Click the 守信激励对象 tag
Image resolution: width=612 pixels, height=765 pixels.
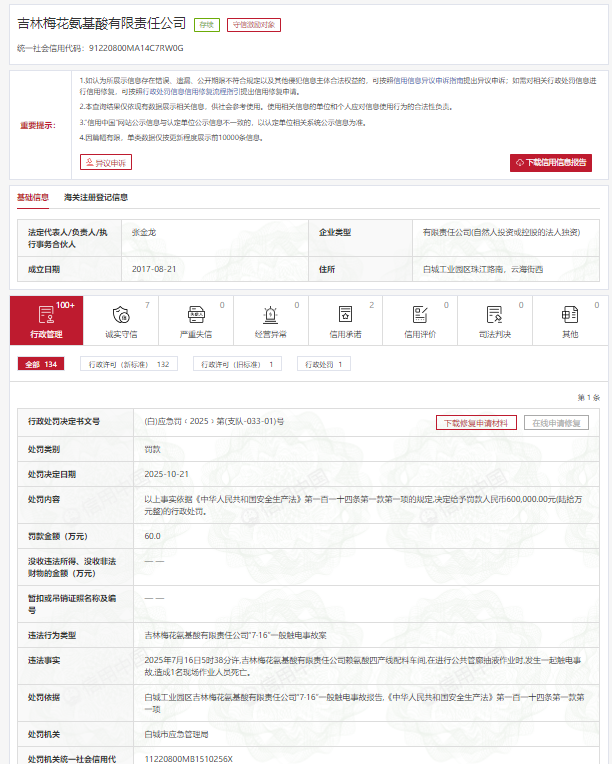pyautogui.click(x=254, y=25)
